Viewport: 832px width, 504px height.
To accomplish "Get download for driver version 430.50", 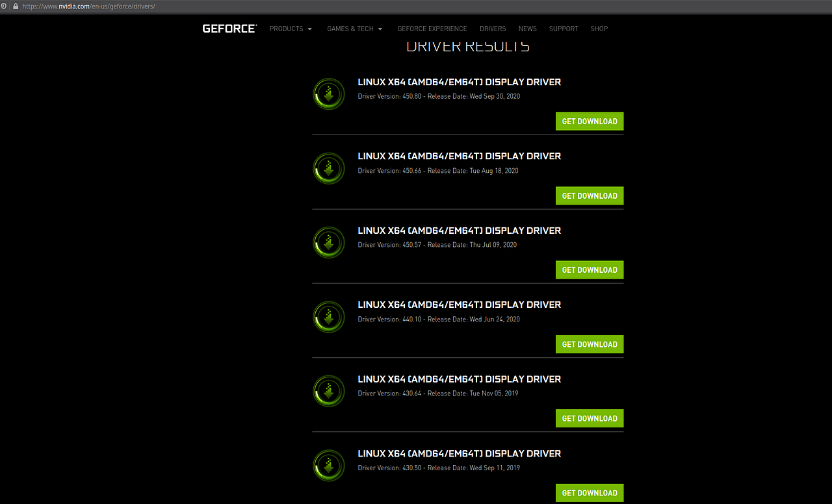I will (590, 492).
